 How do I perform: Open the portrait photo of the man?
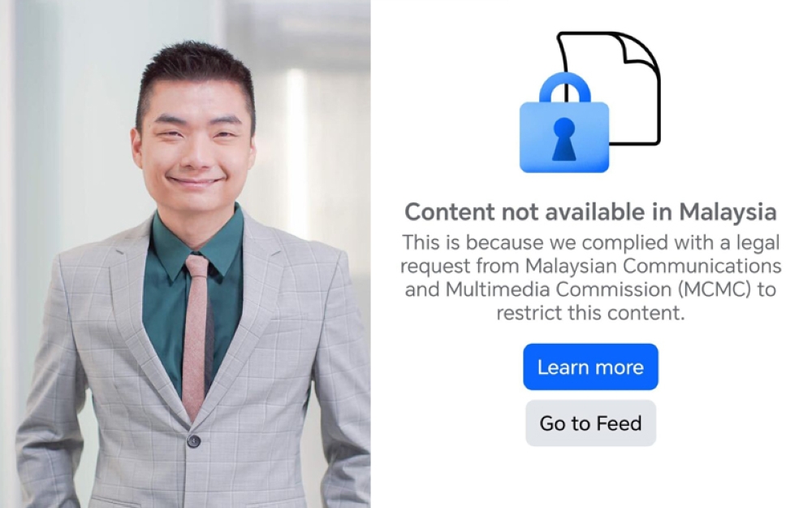coord(185,254)
